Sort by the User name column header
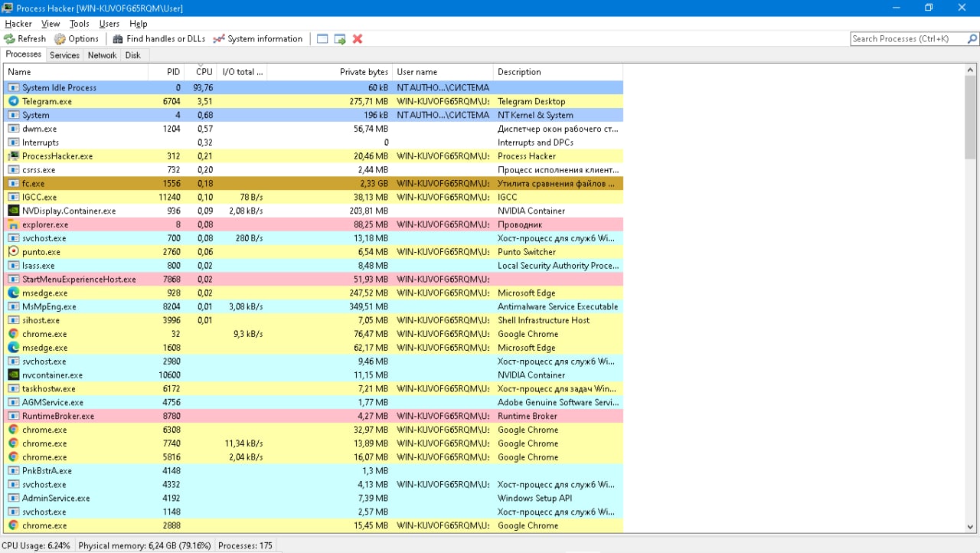980x553 pixels. tap(443, 72)
